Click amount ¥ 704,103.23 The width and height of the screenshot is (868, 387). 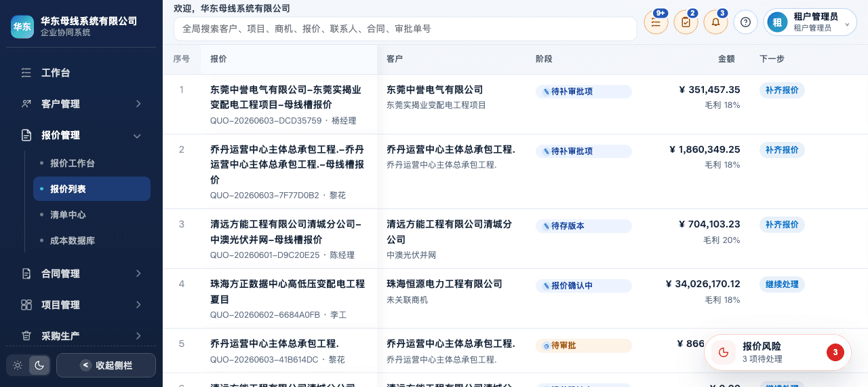click(709, 224)
